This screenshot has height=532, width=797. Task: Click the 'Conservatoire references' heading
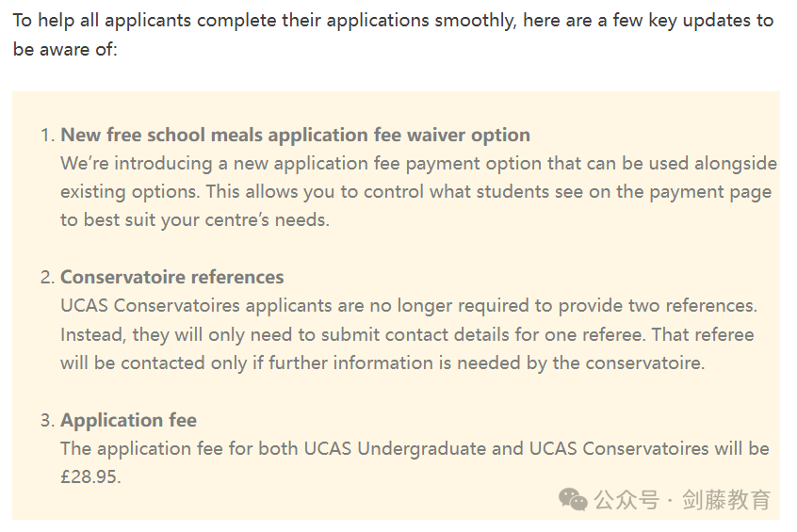pyautogui.click(x=171, y=278)
